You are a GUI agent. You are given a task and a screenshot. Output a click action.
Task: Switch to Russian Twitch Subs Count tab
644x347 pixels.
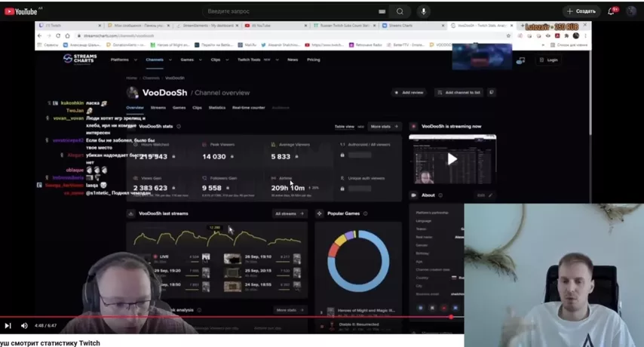coord(345,26)
